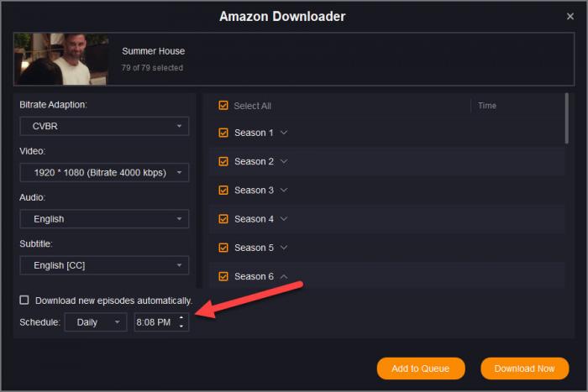Open the Subtitle English [CC] dropdown
The width and height of the screenshot is (588, 392).
pyautogui.click(x=104, y=265)
